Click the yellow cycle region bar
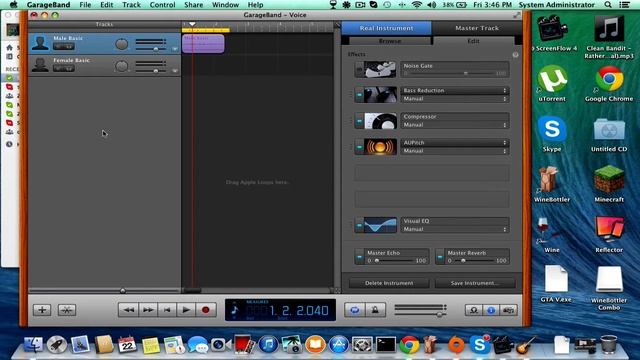 coord(206,30)
